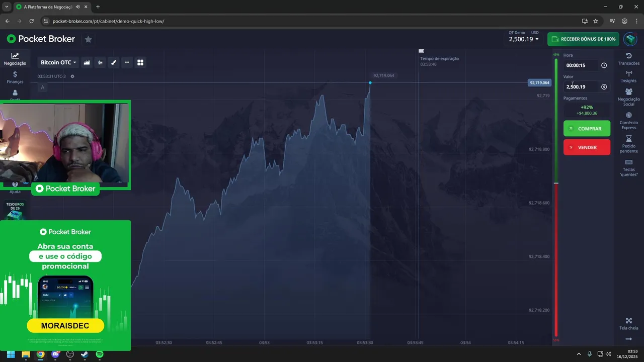644x362 pixels.
Task: Click Receber Bônus de 100% button
Action: 583,39
